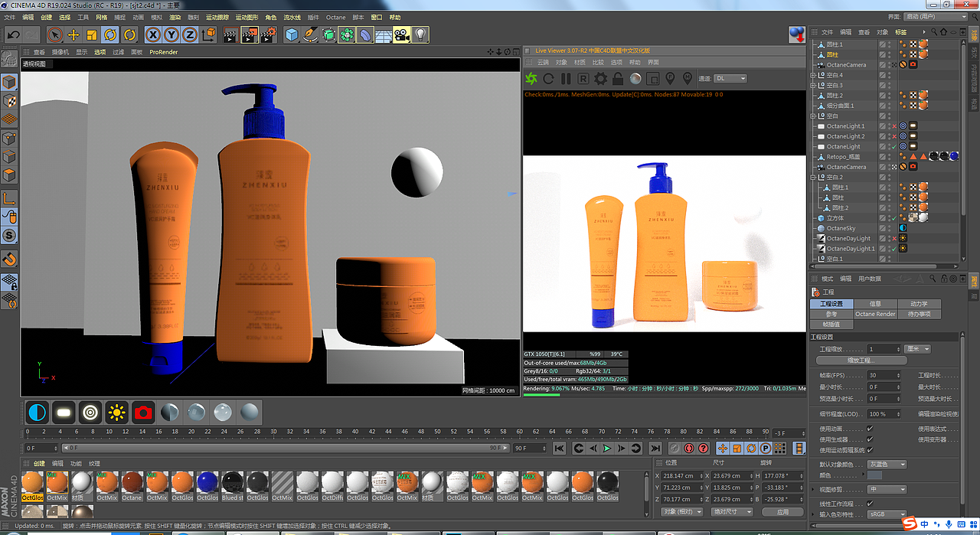Open the Octane menu in main menu bar
Image resolution: width=980 pixels, height=535 pixels.
tap(335, 17)
